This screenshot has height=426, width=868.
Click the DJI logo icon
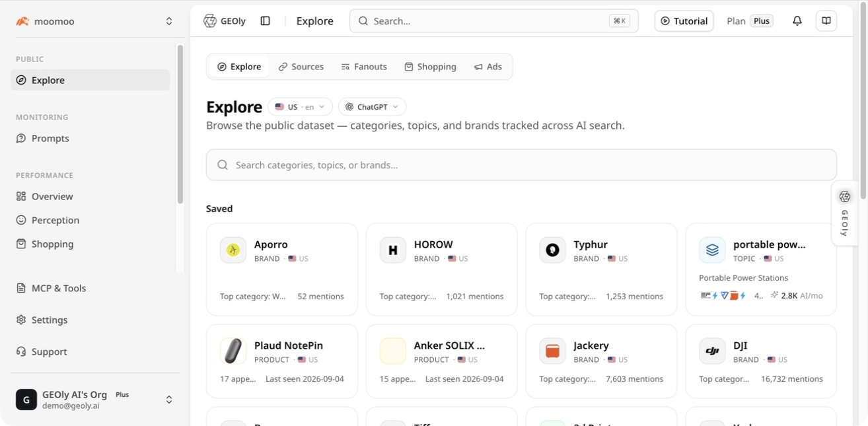click(x=712, y=351)
